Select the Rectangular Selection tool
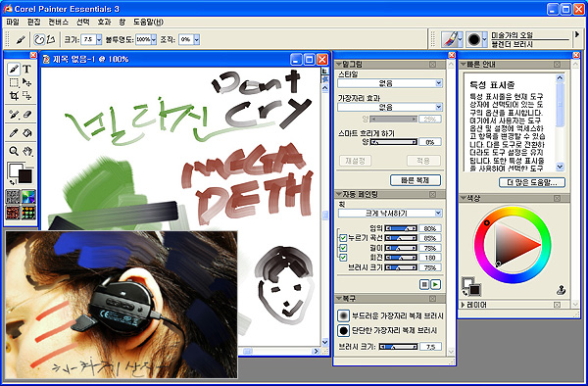The height and width of the screenshot is (386, 588). [x=14, y=82]
